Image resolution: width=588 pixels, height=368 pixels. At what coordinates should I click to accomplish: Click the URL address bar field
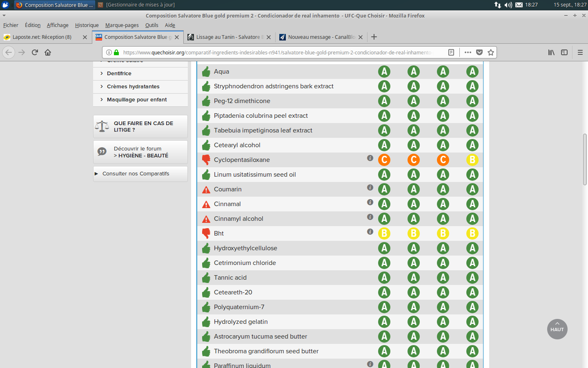click(x=277, y=52)
